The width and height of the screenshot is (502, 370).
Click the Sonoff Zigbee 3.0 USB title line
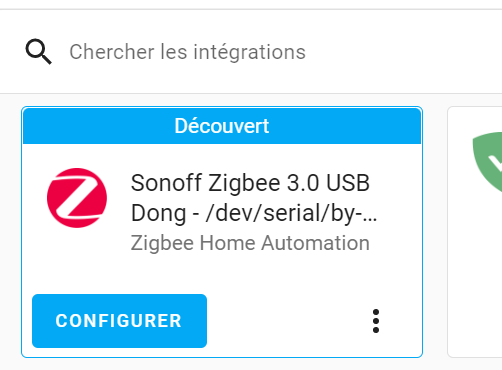[x=250, y=183]
